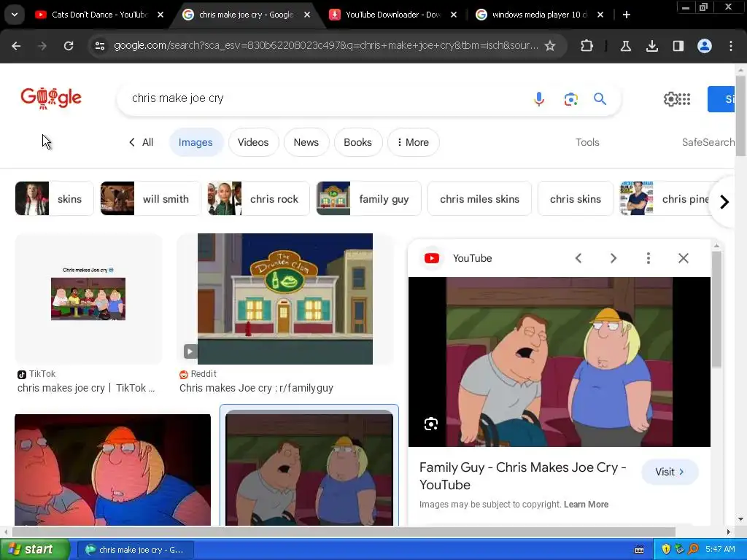
Task: Open the Chrome profile avatar
Action: click(x=705, y=46)
